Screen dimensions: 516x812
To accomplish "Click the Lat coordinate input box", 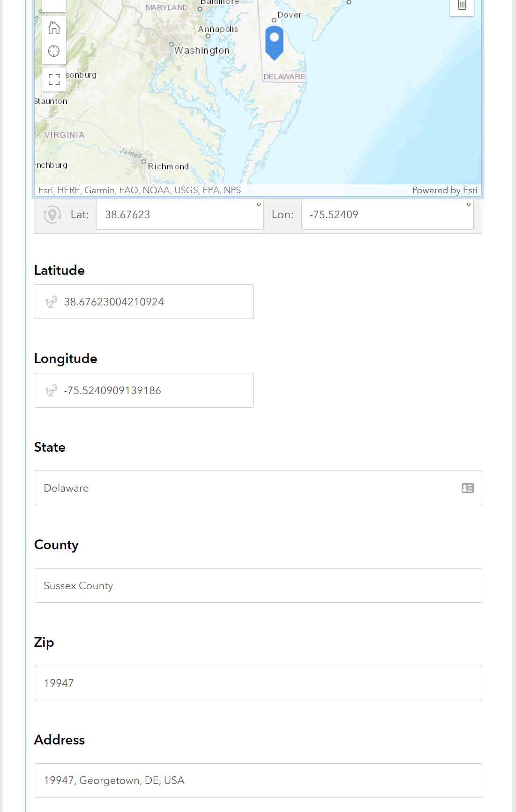I will [x=180, y=215].
